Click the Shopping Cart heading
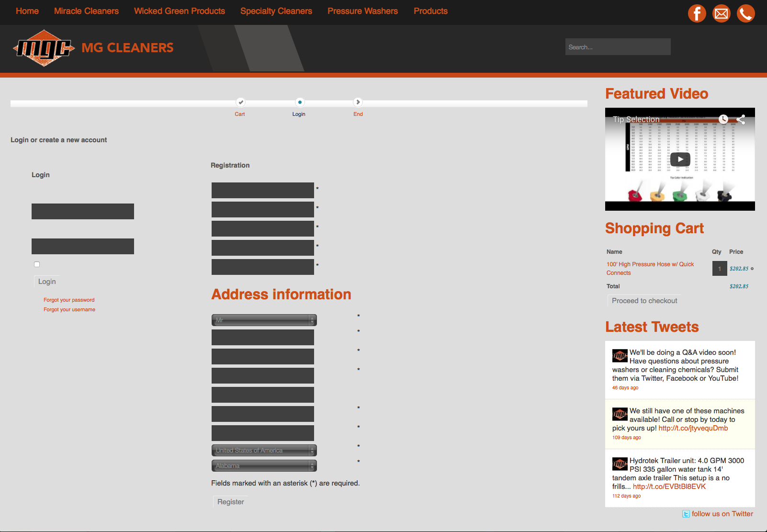 pyautogui.click(x=654, y=228)
